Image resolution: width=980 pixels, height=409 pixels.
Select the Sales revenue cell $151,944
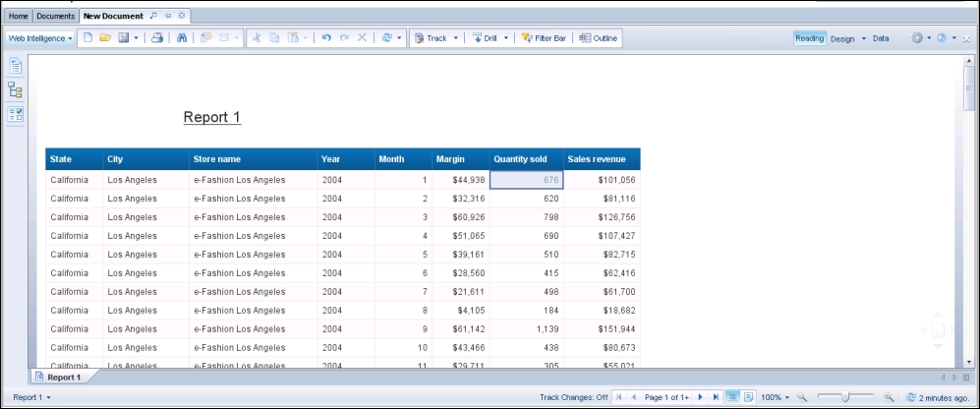(x=602, y=329)
